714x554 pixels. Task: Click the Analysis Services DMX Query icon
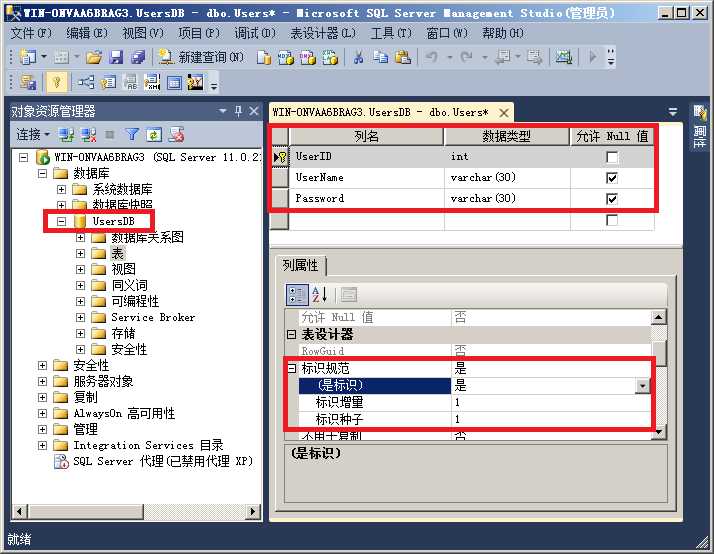point(308,57)
